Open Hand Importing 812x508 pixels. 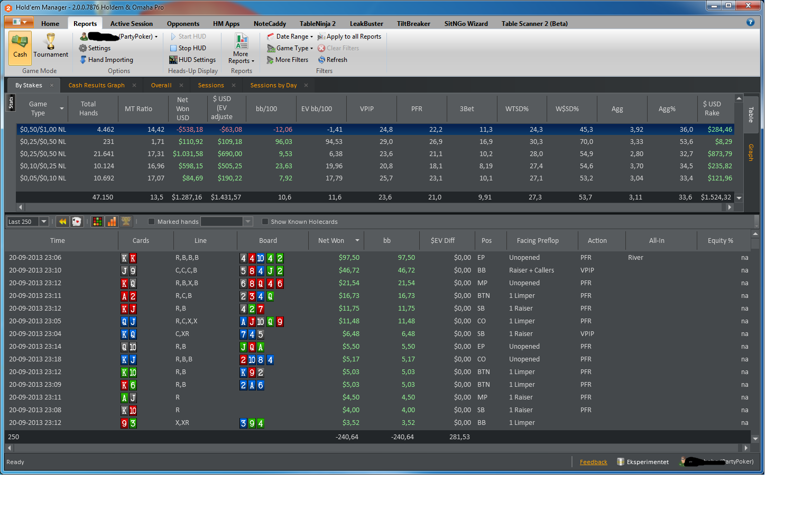click(106, 60)
